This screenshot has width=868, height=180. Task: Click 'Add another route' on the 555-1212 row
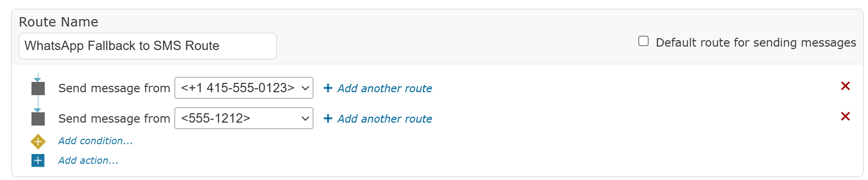click(385, 119)
